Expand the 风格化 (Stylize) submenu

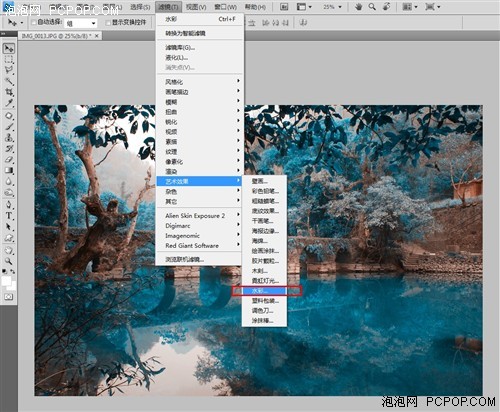click(x=200, y=82)
